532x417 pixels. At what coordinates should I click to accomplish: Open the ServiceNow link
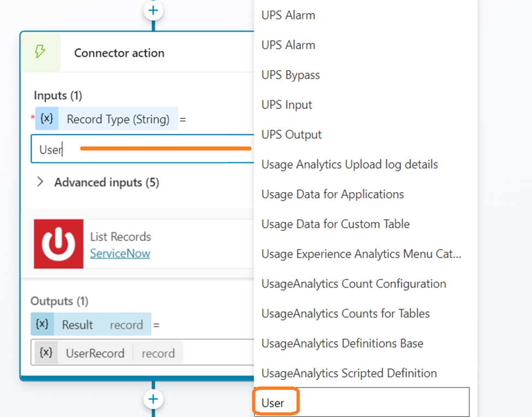(x=120, y=253)
